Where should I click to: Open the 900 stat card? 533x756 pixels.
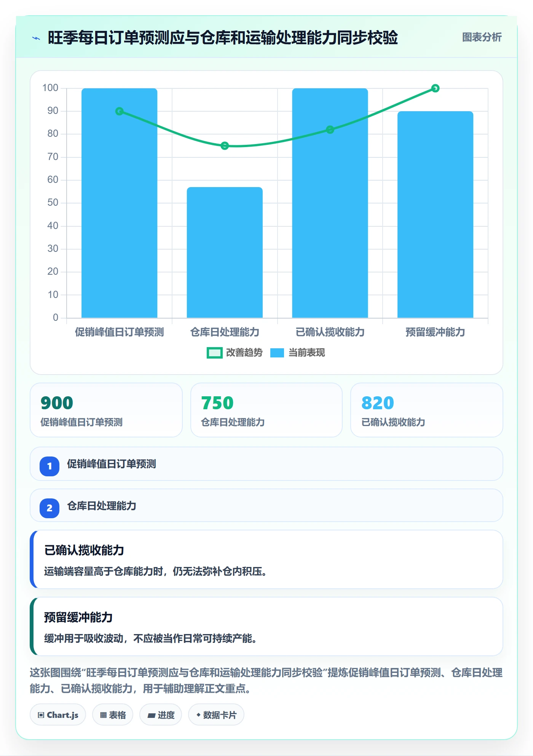[106, 410]
